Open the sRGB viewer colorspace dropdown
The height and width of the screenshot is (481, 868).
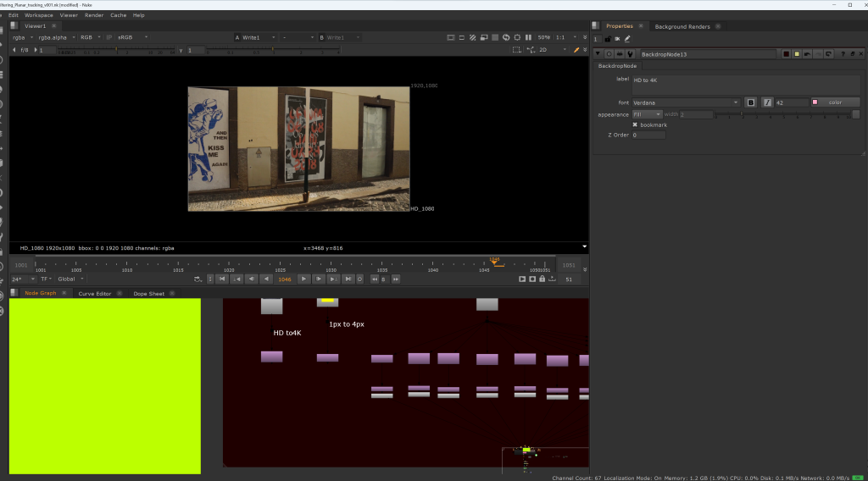(x=132, y=37)
